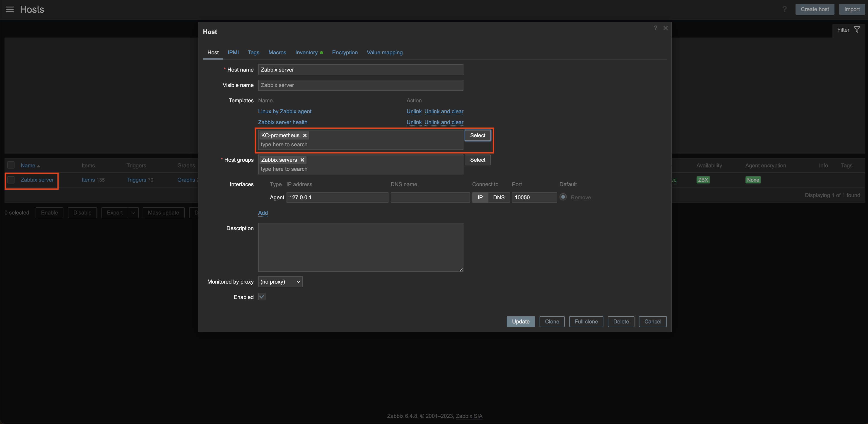
Task: Open the Encryption tab
Action: click(x=345, y=53)
